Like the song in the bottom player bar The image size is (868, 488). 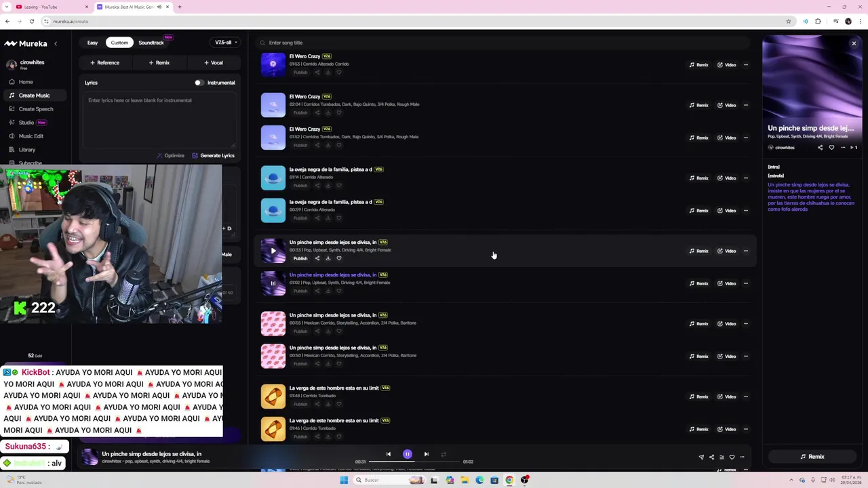click(732, 457)
